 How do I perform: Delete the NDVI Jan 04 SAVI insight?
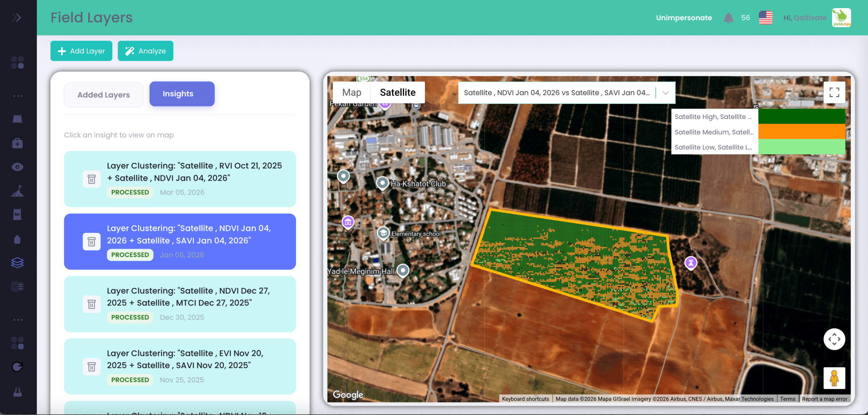(92, 242)
